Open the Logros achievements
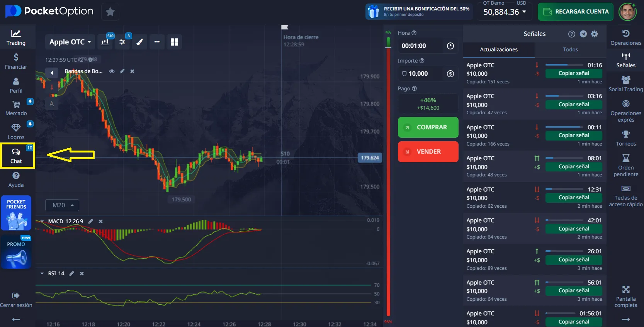 [16, 132]
